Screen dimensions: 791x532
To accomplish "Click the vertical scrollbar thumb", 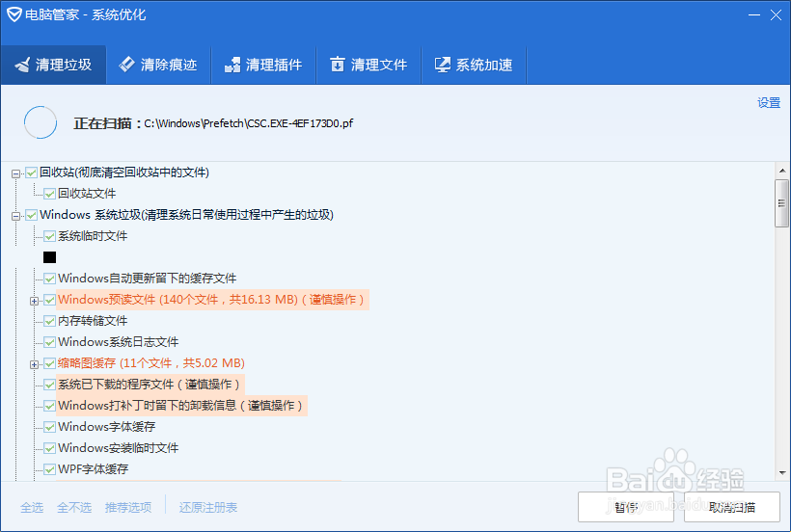I will (x=782, y=203).
